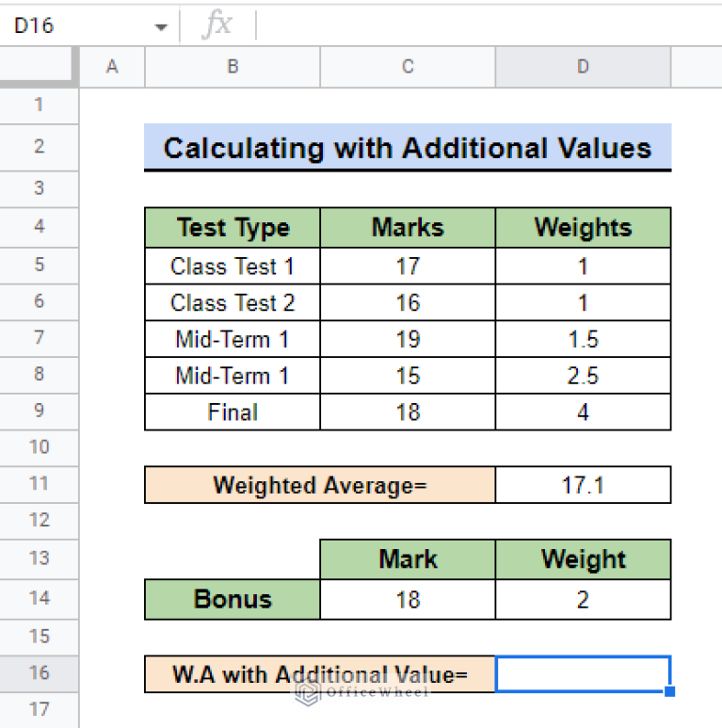Select column C header
Image resolution: width=722 pixels, height=728 pixels.
[x=408, y=67]
